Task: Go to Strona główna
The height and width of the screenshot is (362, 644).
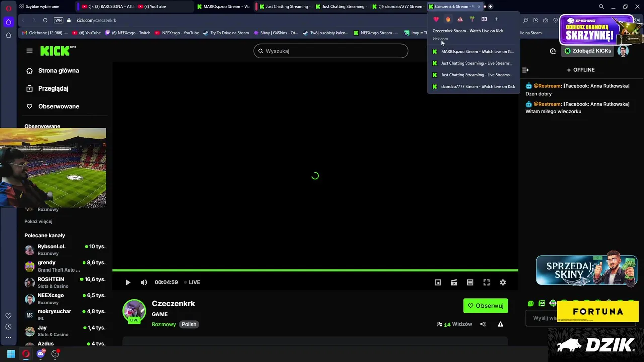Action: point(53,71)
